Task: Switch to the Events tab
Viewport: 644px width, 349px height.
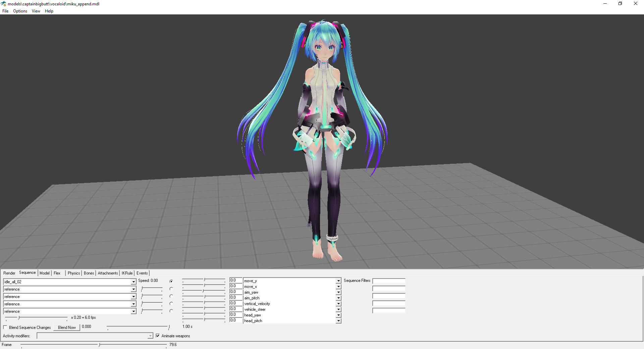Action: point(142,273)
